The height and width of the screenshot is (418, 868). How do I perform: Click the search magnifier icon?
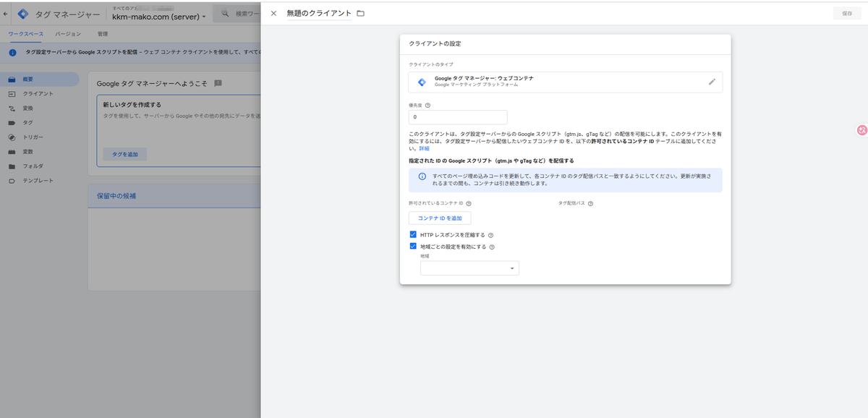[226, 14]
